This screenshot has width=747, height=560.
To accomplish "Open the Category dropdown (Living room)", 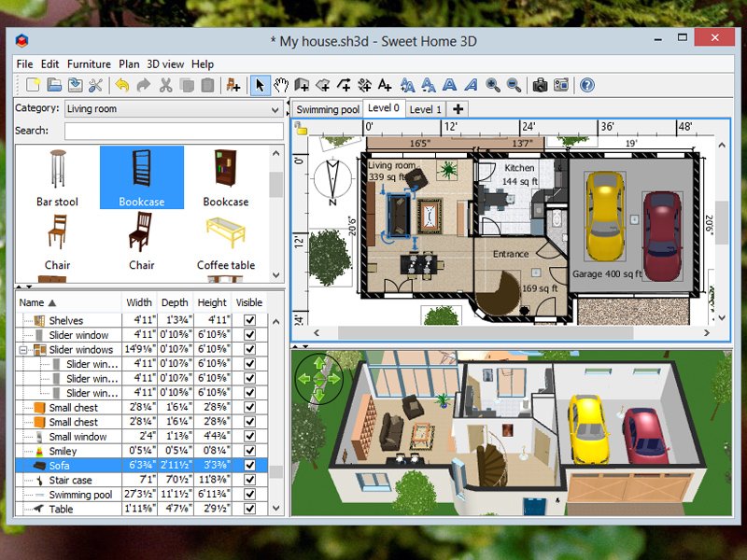I will pyautogui.click(x=174, y=108).
